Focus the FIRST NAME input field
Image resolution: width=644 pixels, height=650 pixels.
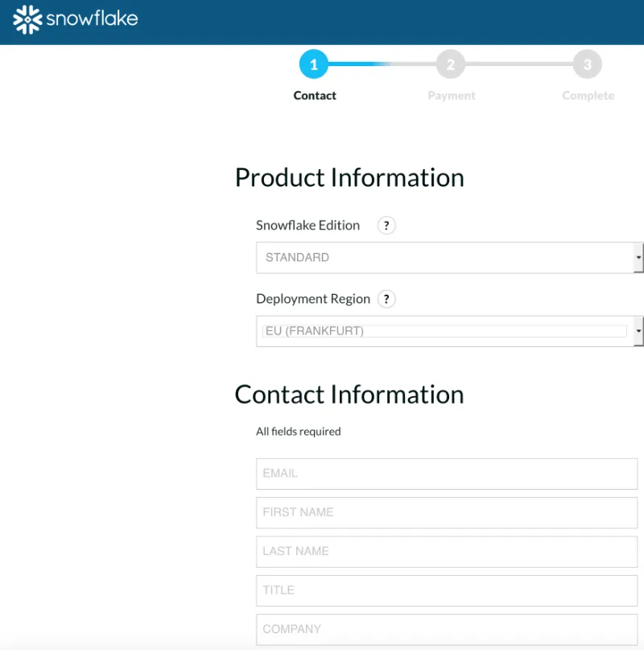click(447, 512)
